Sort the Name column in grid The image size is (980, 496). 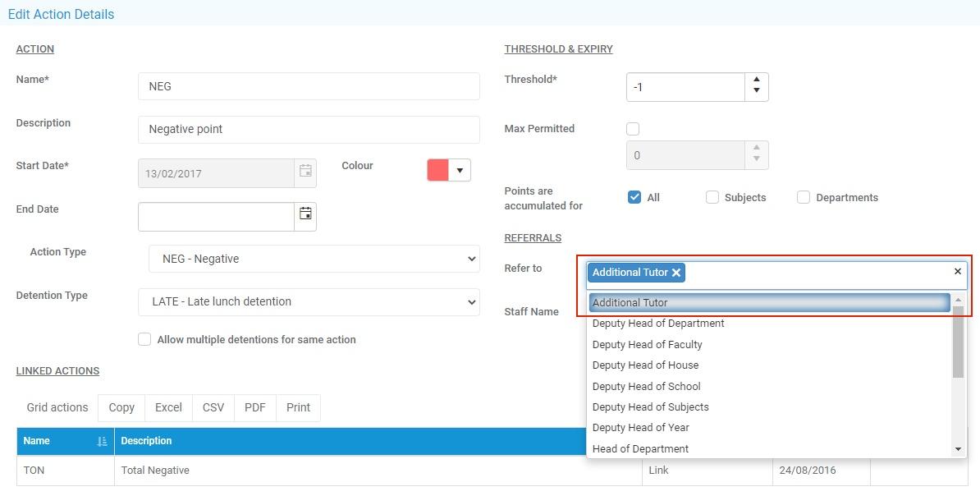(102, 441)
